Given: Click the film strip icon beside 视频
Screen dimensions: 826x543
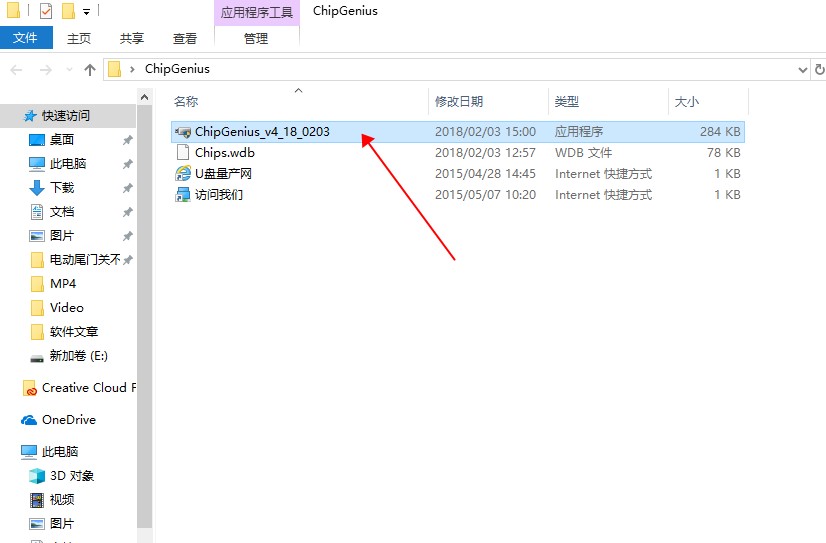Looking at the screenshot, I should 37,500.
